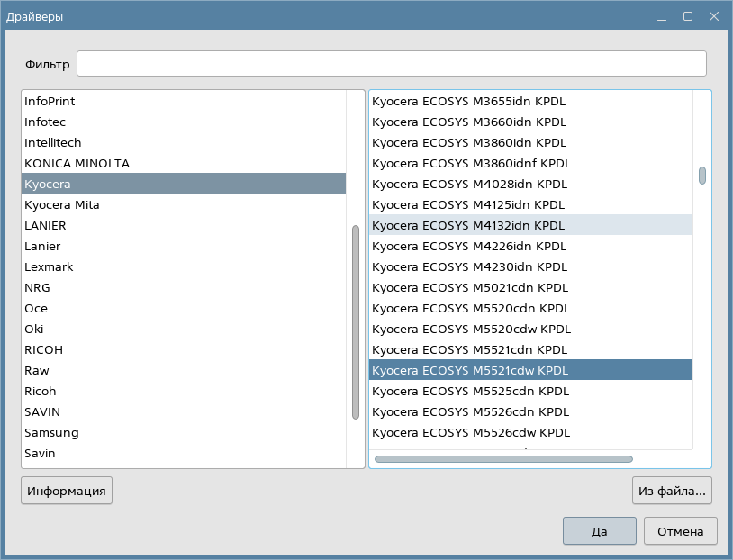Choose Raw driver entry

coord(184,370)
